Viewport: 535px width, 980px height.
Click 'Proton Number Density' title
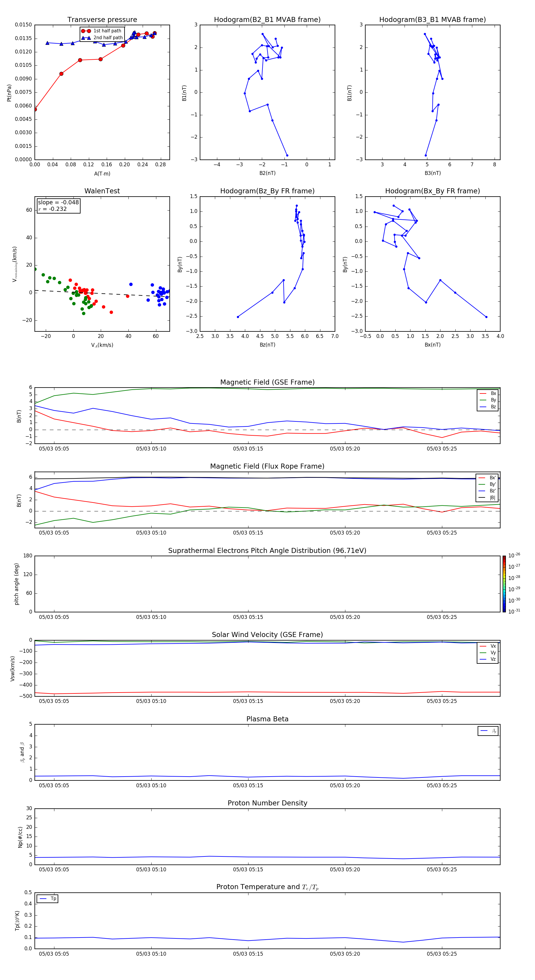coord(267,803)
